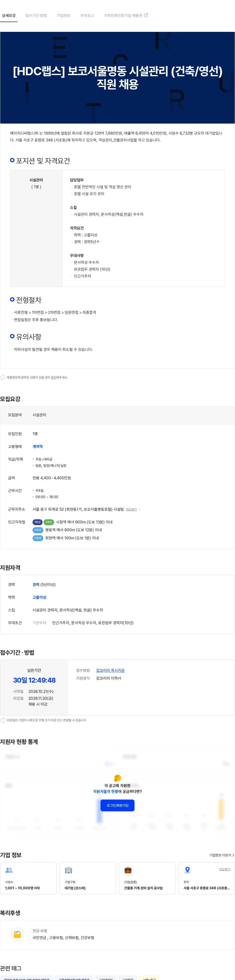Click the 09:00 ~ 18:00 working hours

click(x=47, y=497)
